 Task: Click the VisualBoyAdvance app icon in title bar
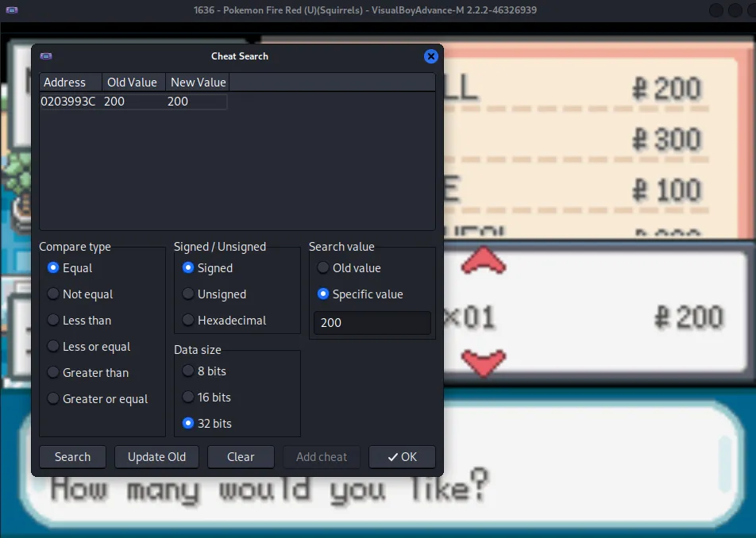click(10, 10)
